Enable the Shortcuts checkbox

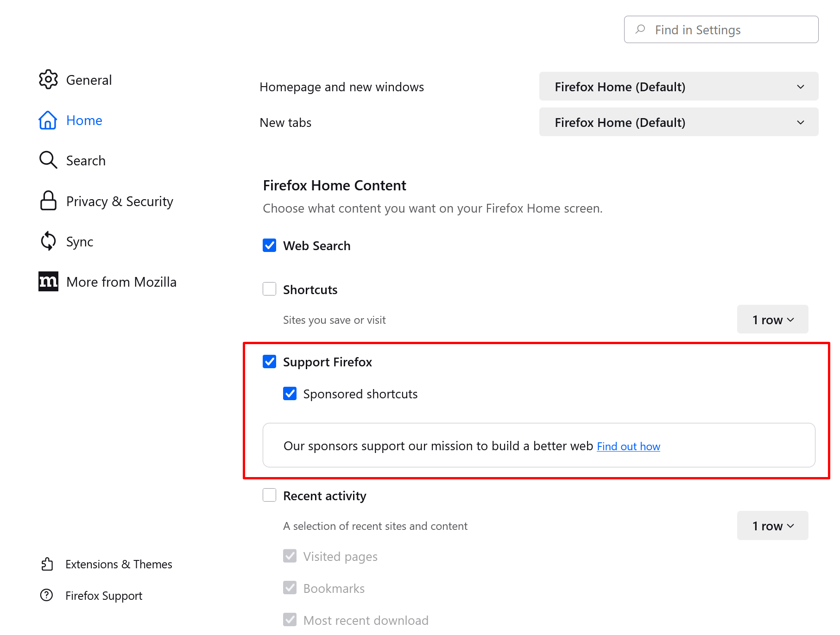tap(270, 289)
